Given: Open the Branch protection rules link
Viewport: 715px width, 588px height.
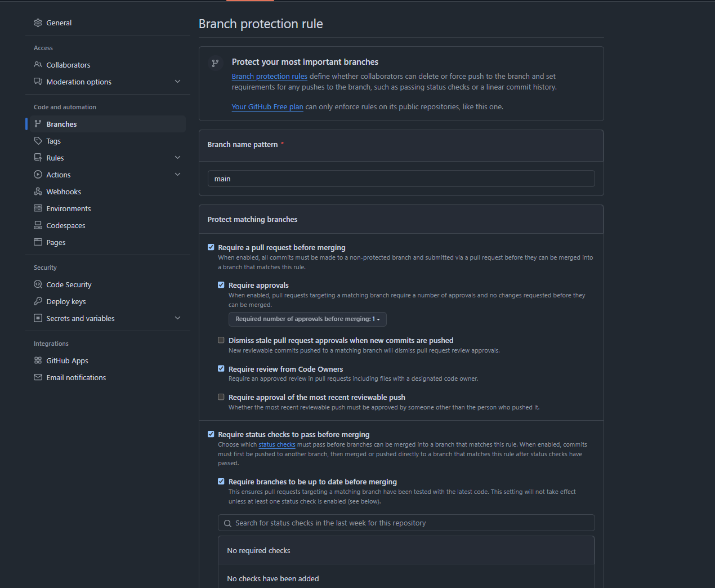Looking at the screenshot, I should click(x=269, y=77).
